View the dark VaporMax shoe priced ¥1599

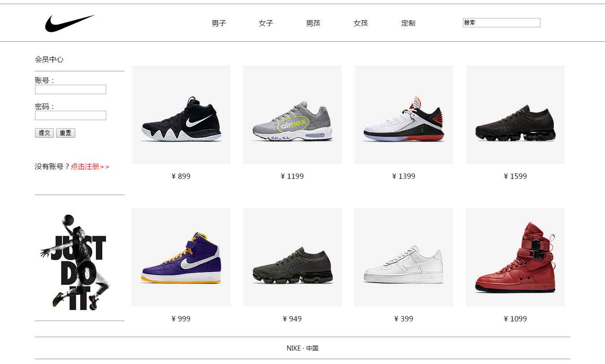pos(515,115)
